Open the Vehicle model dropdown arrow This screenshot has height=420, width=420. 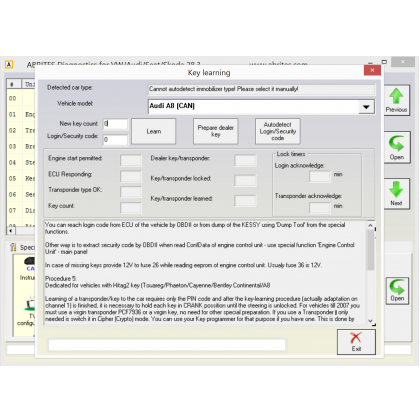[366, 107]
